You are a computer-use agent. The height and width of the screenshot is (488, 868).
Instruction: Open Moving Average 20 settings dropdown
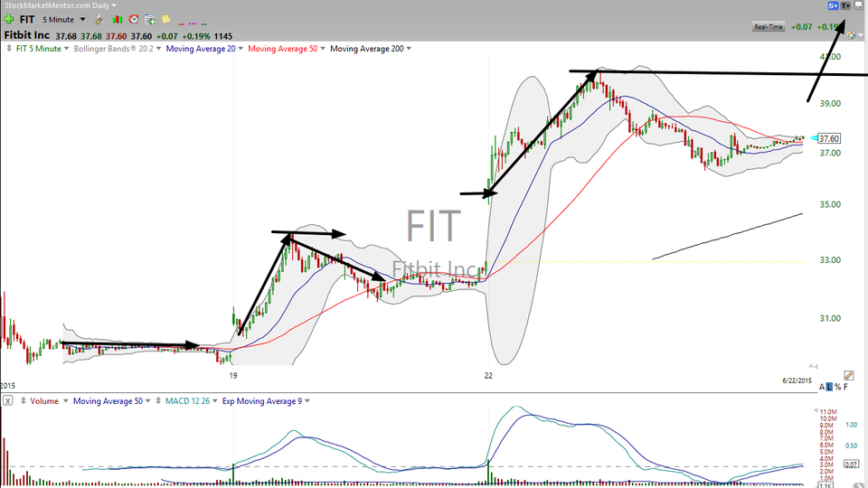(241, 49)
